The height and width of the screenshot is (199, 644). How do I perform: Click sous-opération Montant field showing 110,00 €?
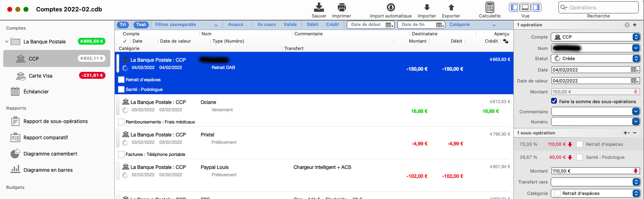pos(595,171)
